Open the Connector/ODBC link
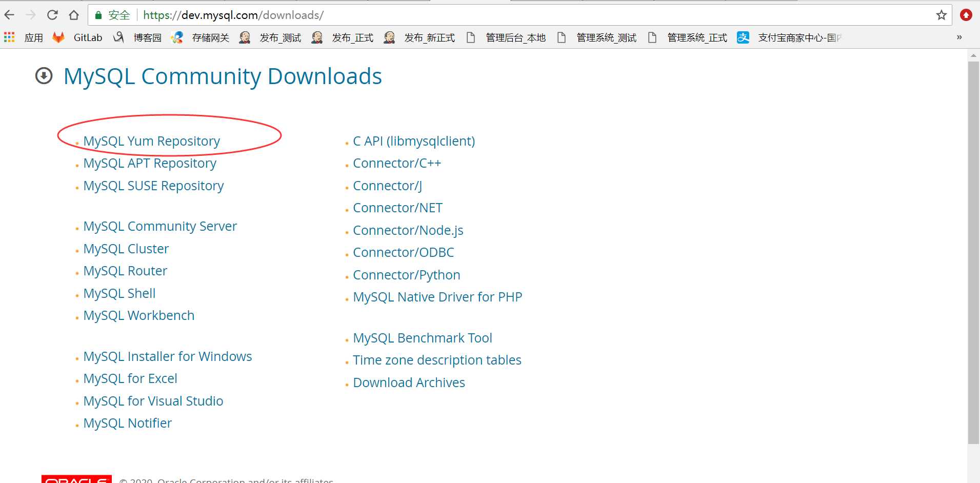Screen dimensions: 980x483 pyautogui.click(x=404, y=252)
